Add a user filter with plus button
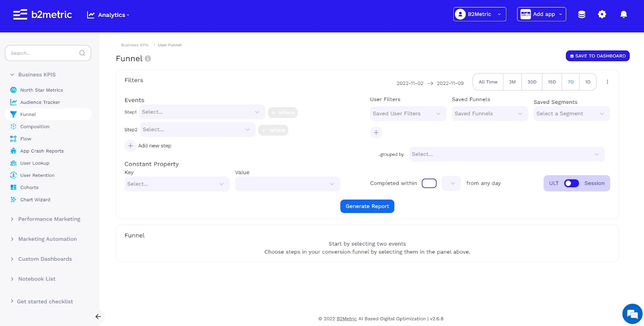The image size is (644, 326). point(376,132)
